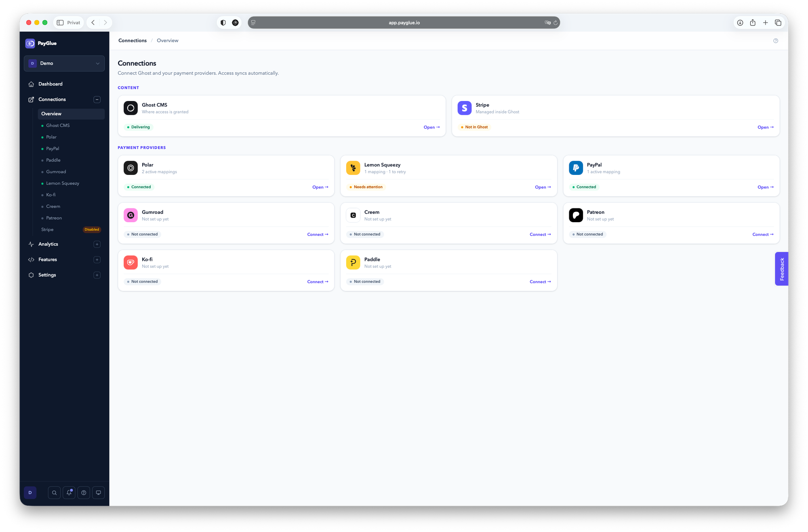Click the Stripe logo icon
This screenshot has height=532, width=808.
click(x=464, y=108)
